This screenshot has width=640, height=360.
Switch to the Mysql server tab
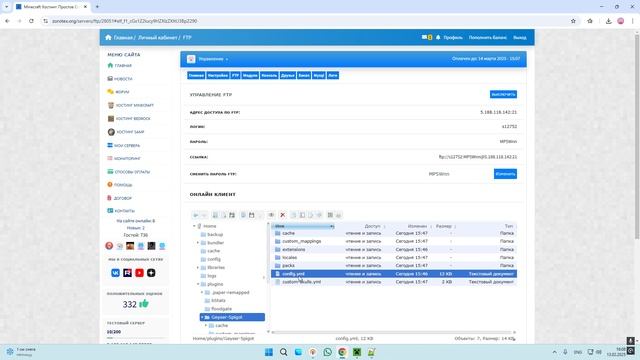coord(319,76)
